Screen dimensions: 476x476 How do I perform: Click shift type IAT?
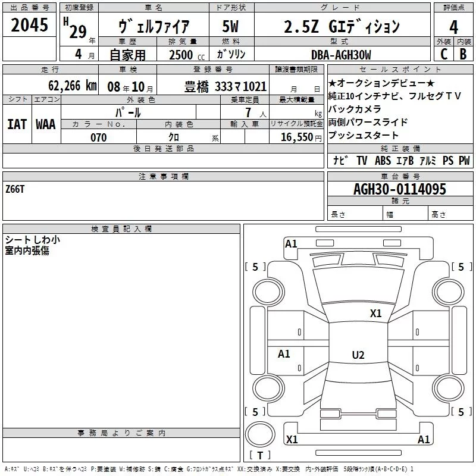17,124
